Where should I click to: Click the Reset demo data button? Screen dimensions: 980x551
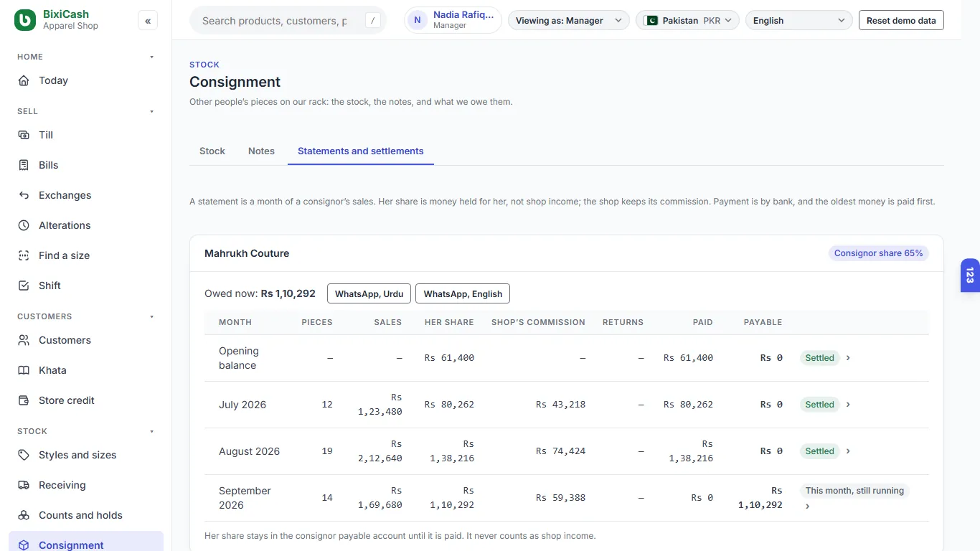pyautogui.click(x=901, y=20)
